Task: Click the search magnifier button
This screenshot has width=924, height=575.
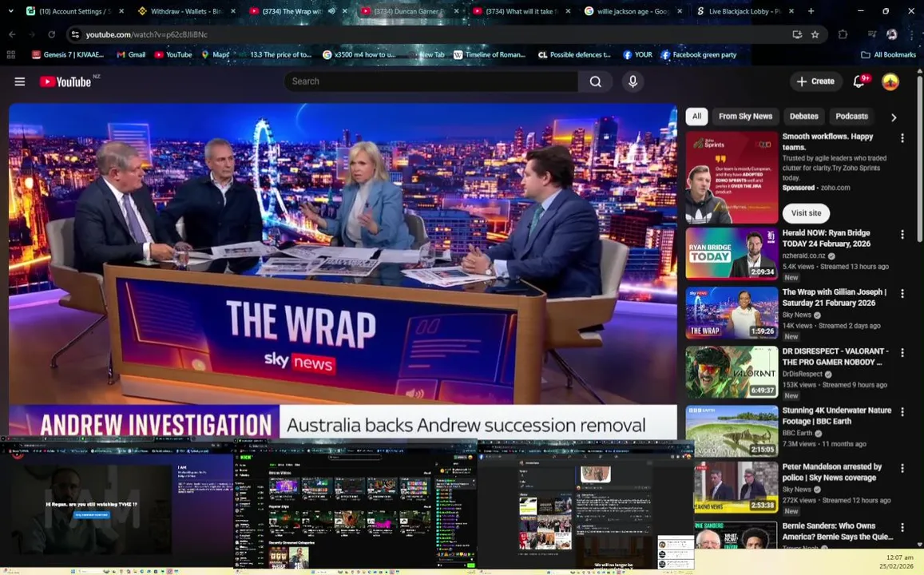Action: tap(596, 81)
